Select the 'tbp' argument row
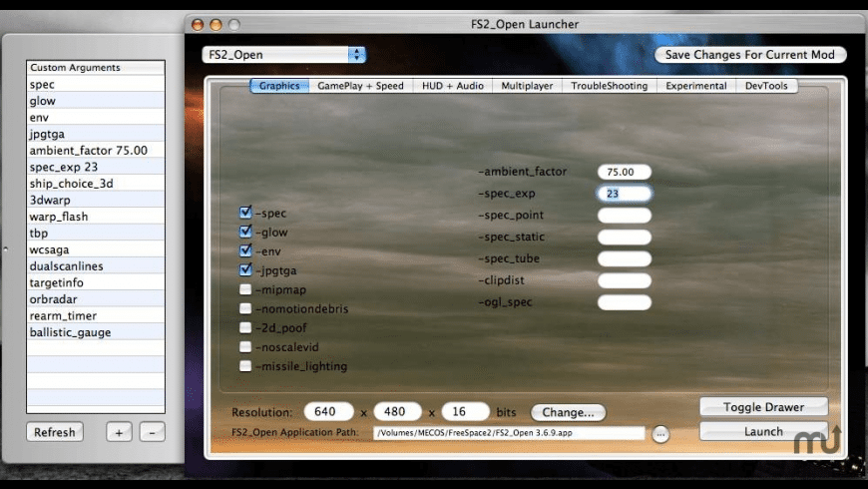The height and width of the screenshot is (489, 868). [96, 234]
